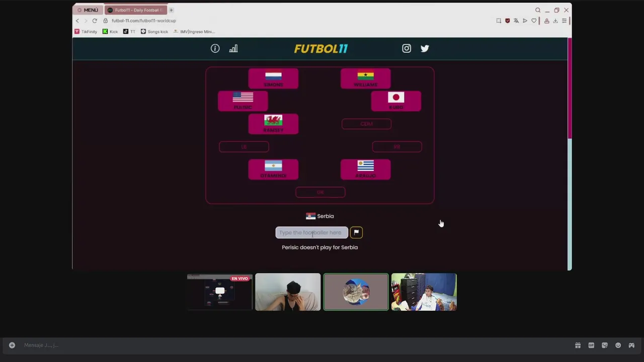This screenshot has width=644, height=362.
Task: Open the webcam thumbnail with blue bedroom
Action: coord(424,292)
